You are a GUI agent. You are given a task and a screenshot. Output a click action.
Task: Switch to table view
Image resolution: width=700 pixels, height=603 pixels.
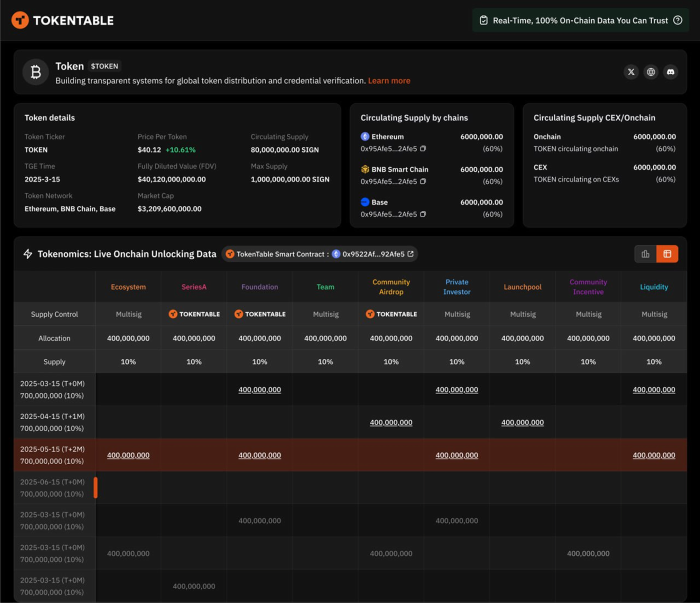click(x=667, y=254)
